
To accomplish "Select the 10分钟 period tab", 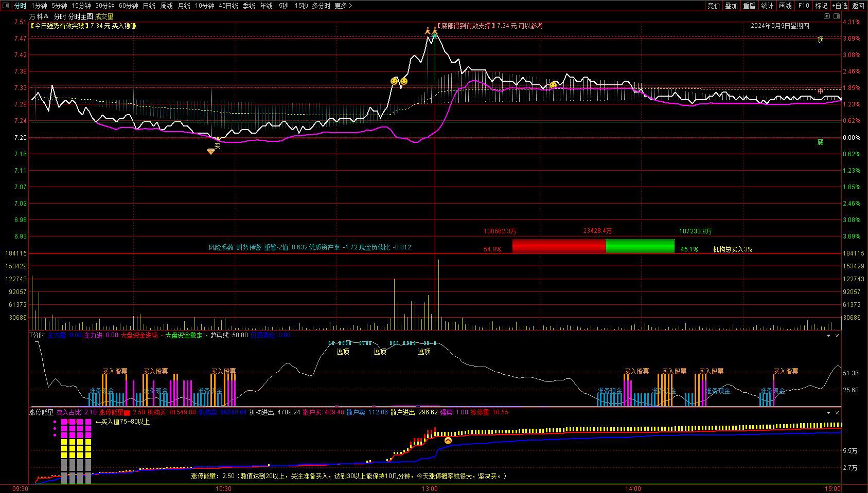I will coord(204,6).
